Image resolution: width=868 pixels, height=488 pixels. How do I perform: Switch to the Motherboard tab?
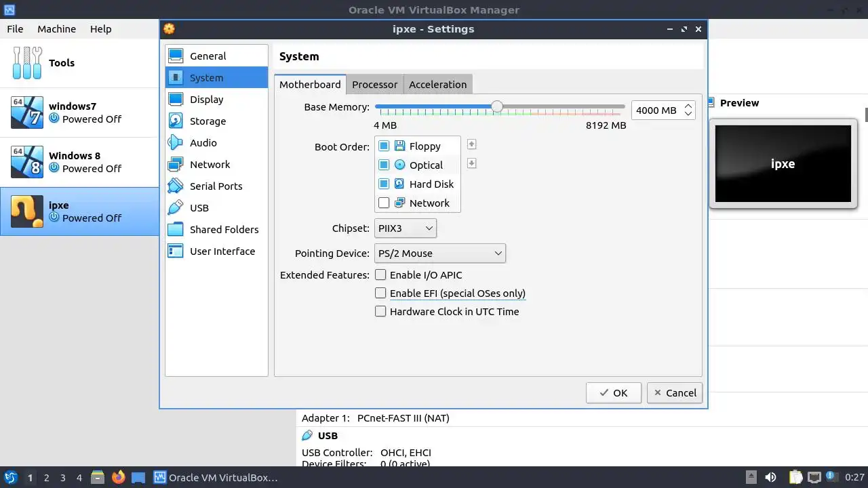[x=310, y=85]
